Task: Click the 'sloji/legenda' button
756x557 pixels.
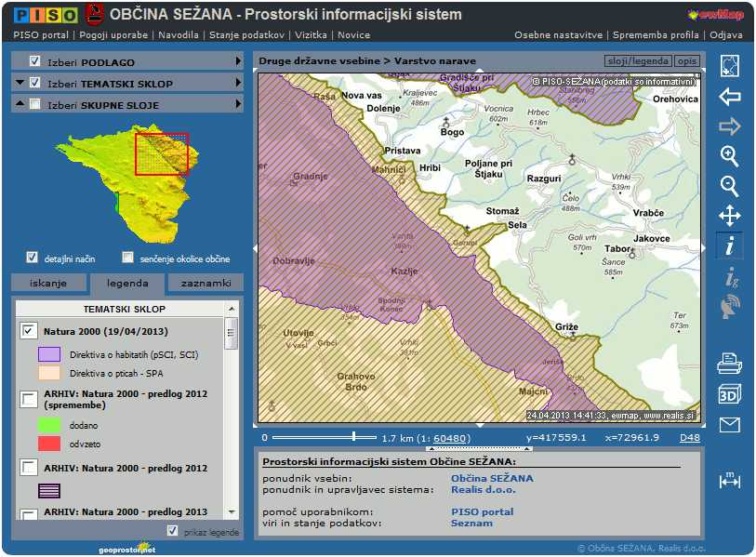Action: pyautogui.click(x=637, y=60)
